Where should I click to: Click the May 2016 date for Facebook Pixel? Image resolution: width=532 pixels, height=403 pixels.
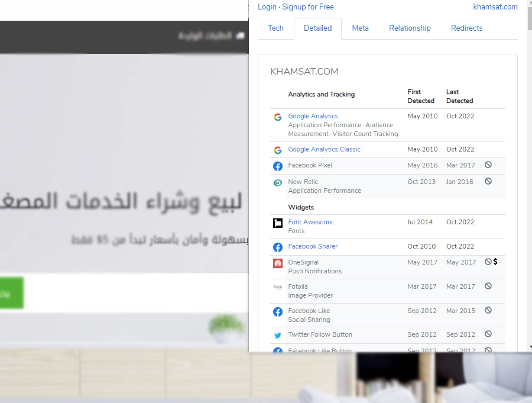[423, 165]
